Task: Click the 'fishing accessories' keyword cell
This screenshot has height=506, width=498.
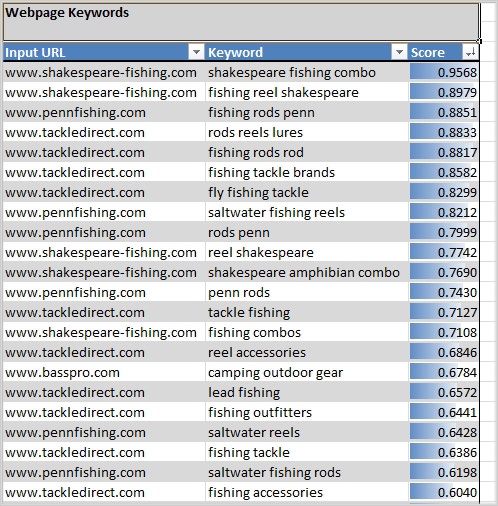Action: (307, 492)
